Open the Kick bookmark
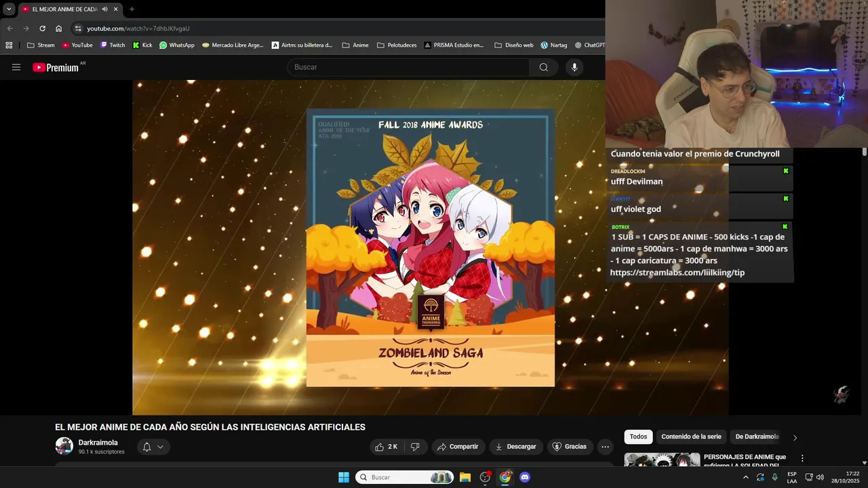868x488 pixels. coord(142,45)
